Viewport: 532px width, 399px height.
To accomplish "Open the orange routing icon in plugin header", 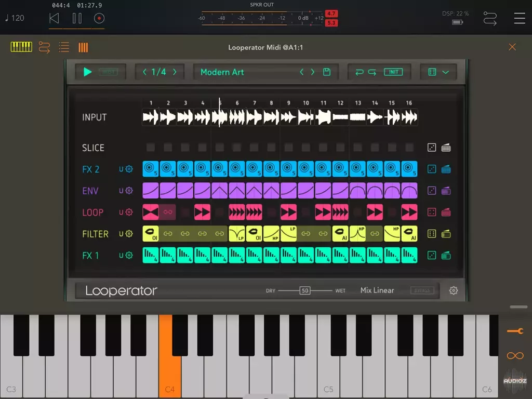I will tap(45, 47).
